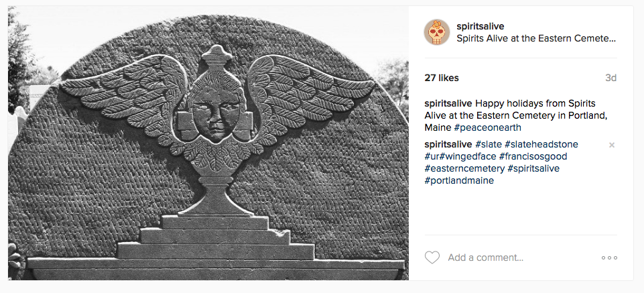
Task: View the 27 likes list
Action: pos(442,78)
